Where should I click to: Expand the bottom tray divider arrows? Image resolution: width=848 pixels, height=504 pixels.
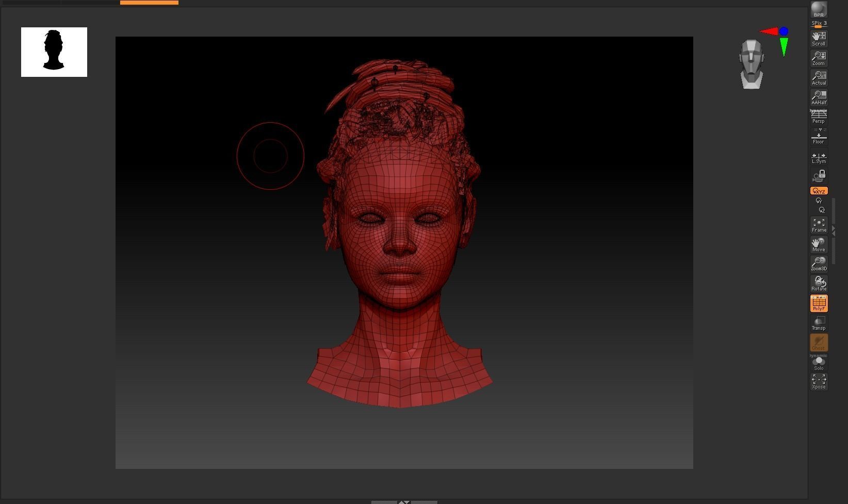(x=404, y=502)
